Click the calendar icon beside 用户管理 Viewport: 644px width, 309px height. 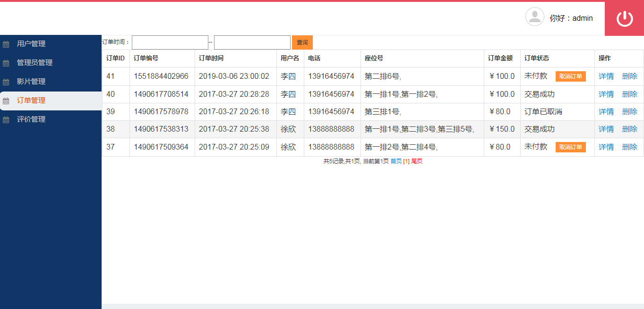pyautogui.click(x=6, y=43)
